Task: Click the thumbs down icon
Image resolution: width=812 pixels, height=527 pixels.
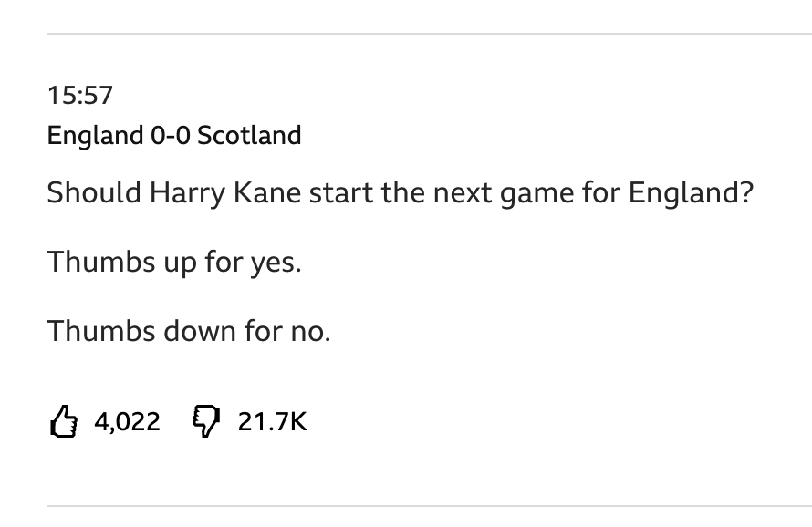Action: pyautogui.click(x=206, y=421)
